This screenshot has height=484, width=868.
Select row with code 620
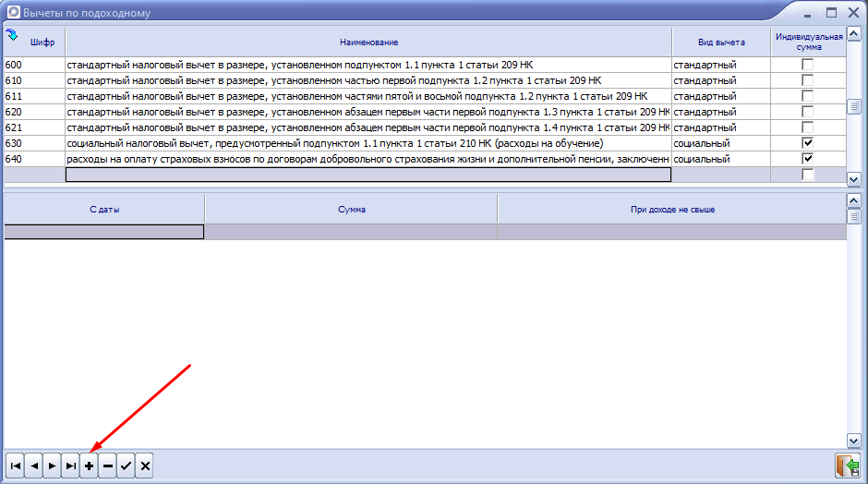pyautogui.click(x=33, y=112)
